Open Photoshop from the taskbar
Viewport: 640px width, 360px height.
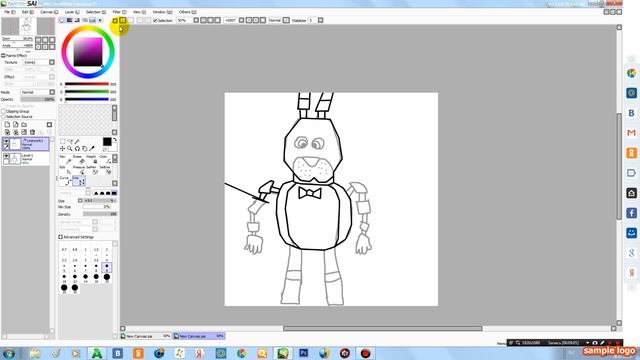click(303, 353)
